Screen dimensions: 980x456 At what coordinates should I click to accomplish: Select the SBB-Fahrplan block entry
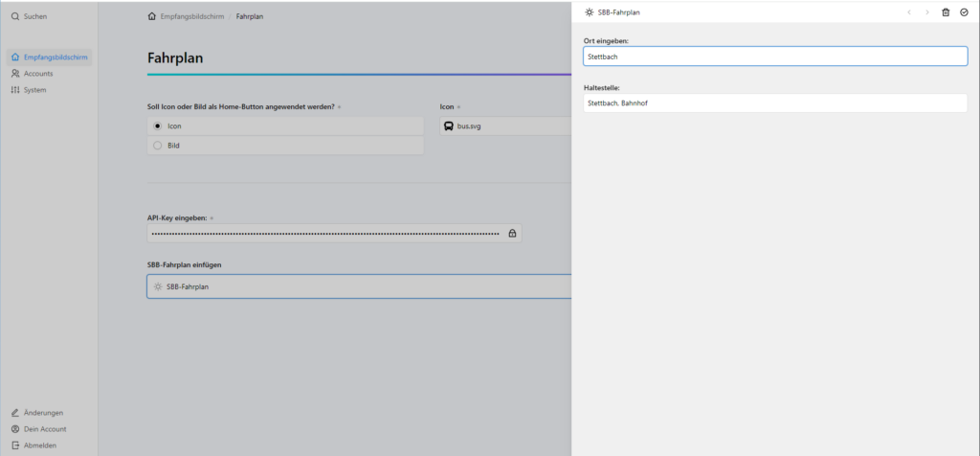(360, 286)
